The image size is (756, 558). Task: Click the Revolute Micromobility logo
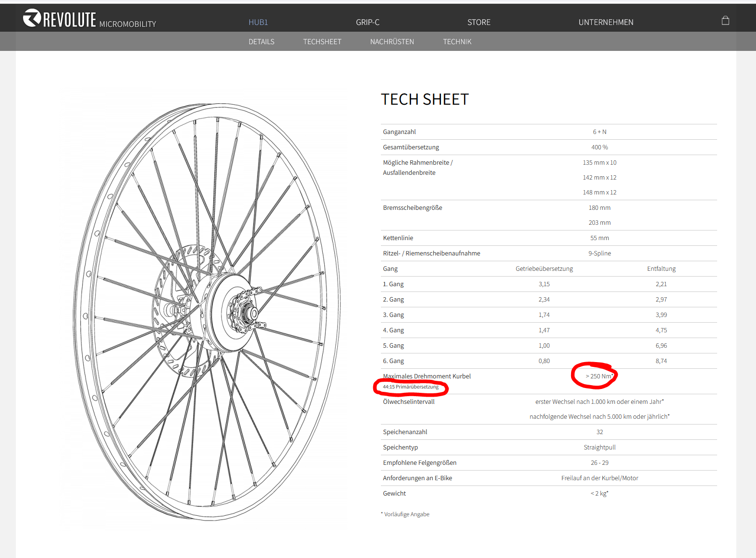pyautogui.click(x=89, y=19)
